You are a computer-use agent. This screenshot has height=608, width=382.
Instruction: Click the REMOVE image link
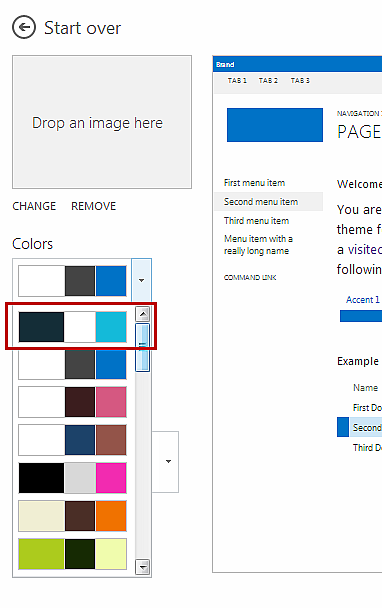click(93, 206)
